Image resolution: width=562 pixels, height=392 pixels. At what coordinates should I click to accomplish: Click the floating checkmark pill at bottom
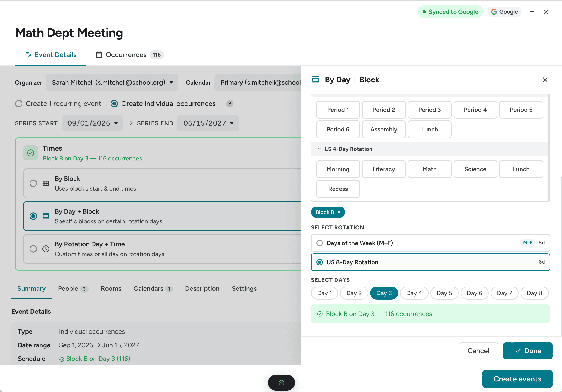[281, 382]
